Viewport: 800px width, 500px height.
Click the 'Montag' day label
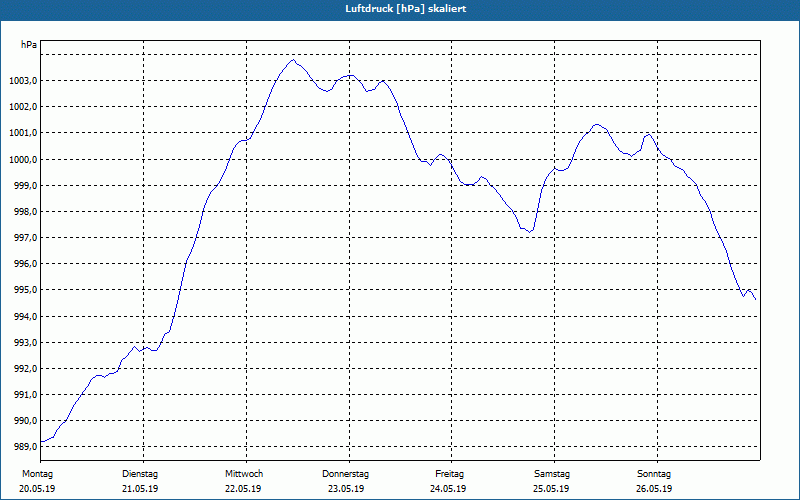(x=38, y=474)
